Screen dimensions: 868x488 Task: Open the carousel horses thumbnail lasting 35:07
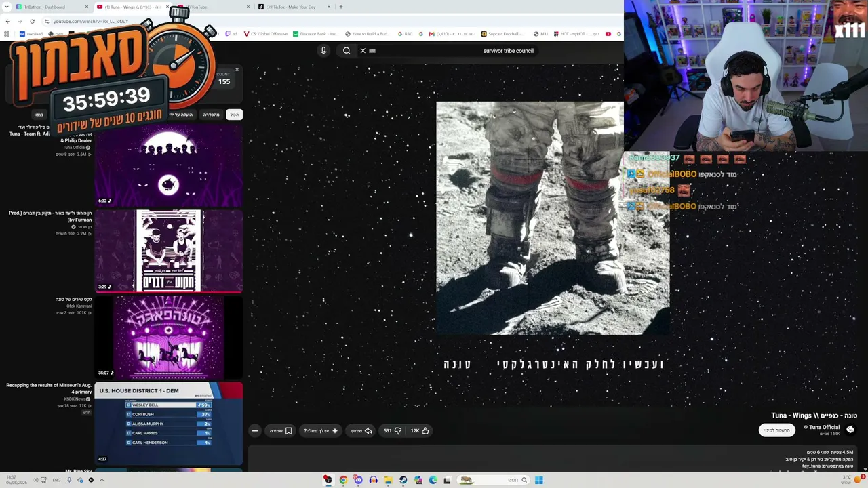[x=169, y=337]
